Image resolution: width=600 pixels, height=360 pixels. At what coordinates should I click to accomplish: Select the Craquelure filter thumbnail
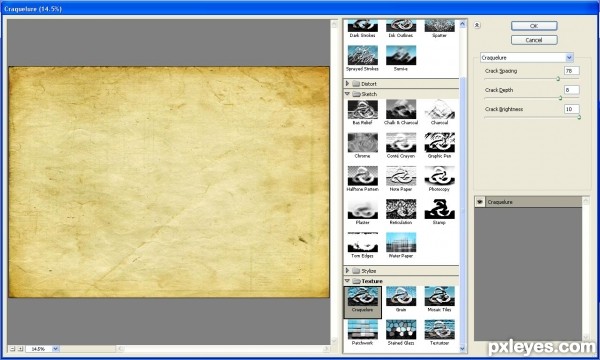click(362, 302)
